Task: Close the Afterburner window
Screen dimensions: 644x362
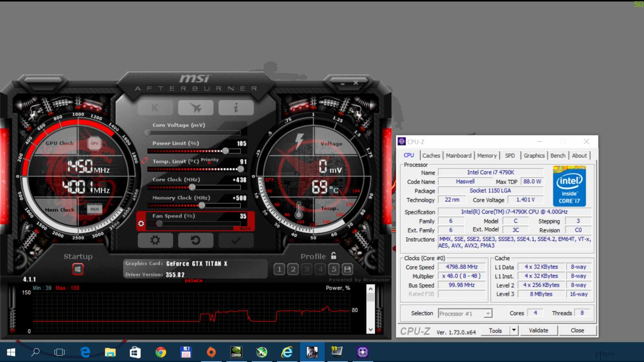Action: point(355,83)
